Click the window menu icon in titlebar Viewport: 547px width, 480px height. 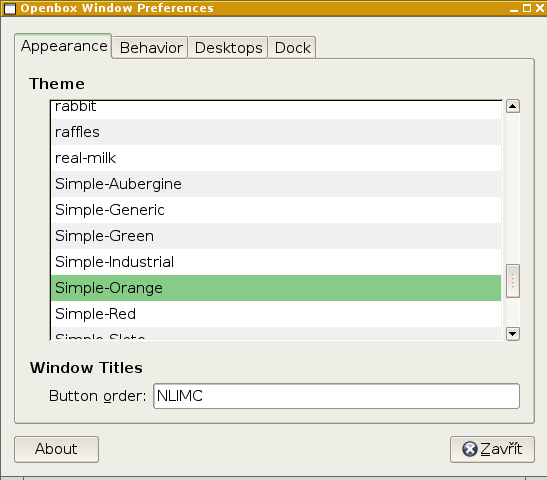coord(10,8)
